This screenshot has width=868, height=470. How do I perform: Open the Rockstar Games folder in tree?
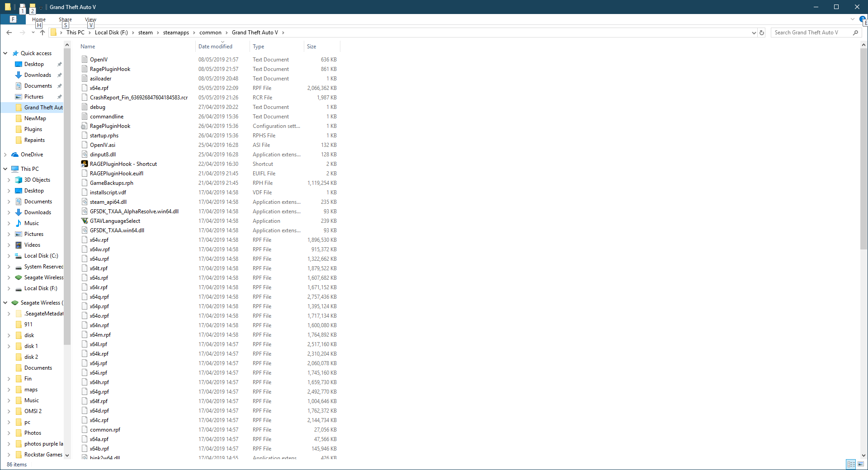pos(43,455)
